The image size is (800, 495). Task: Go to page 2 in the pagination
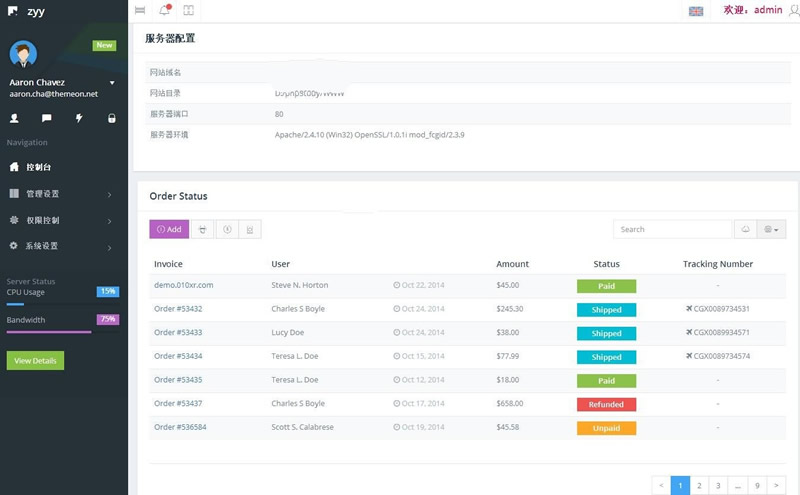(701, 485)
